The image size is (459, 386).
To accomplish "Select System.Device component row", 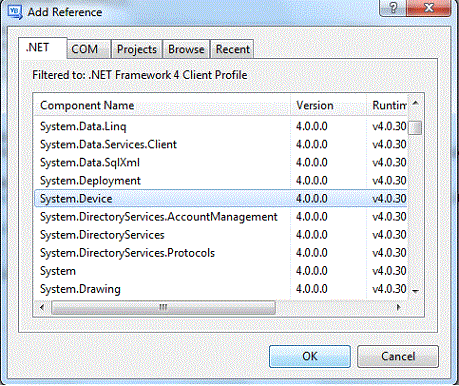I will [220, 198].
